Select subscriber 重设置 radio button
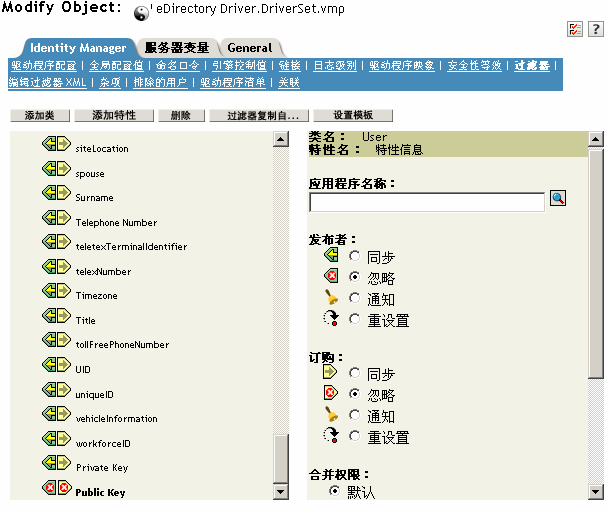 tap(354, 436)
